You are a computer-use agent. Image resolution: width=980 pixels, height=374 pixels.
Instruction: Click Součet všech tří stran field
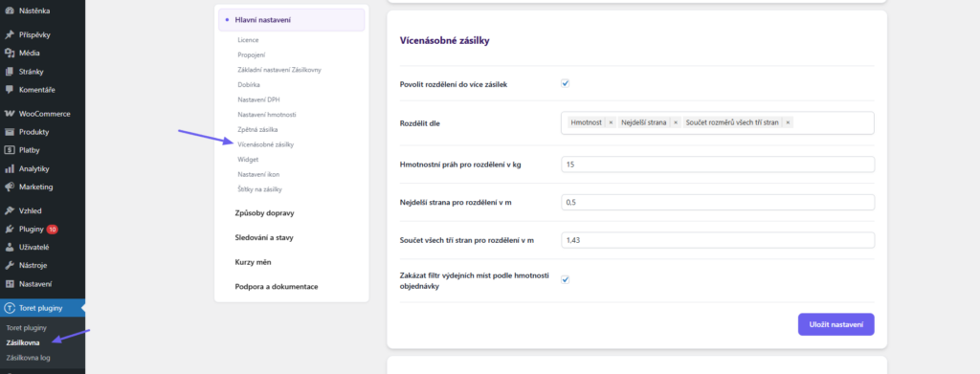(x=718, y=240)
